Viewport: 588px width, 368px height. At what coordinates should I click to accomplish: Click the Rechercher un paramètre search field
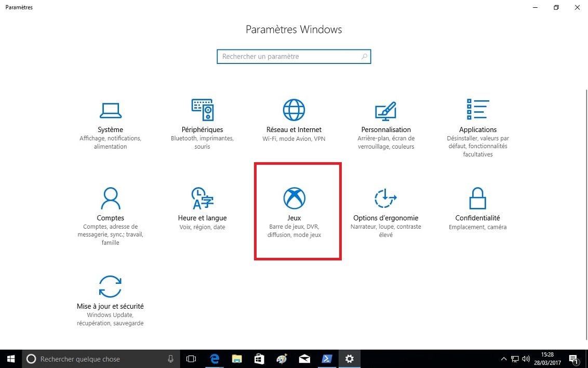[288, 57]
